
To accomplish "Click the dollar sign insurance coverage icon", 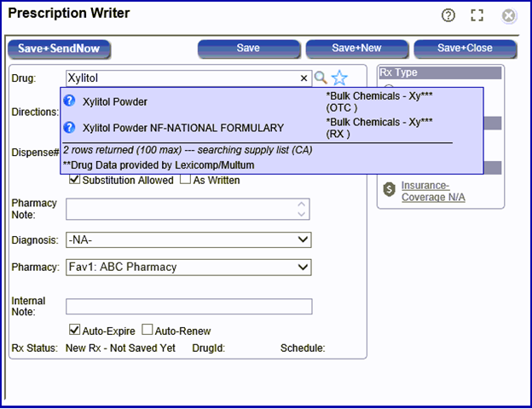I will pyautogui.click(x=389, y=190).
